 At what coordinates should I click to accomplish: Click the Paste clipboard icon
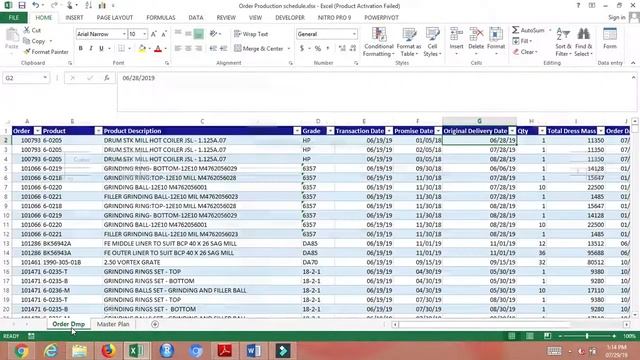tap(12, 36)
